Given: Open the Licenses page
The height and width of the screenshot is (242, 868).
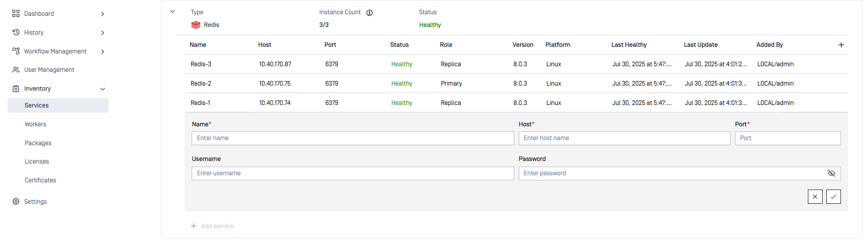Looking at the screenshot, I should tap(37, 162).
